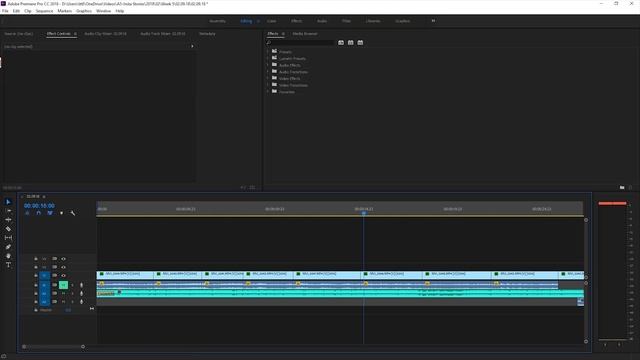Enable voice-over record on track A3
Viewport: 640px width, 360px height.
tap(82, 302)
